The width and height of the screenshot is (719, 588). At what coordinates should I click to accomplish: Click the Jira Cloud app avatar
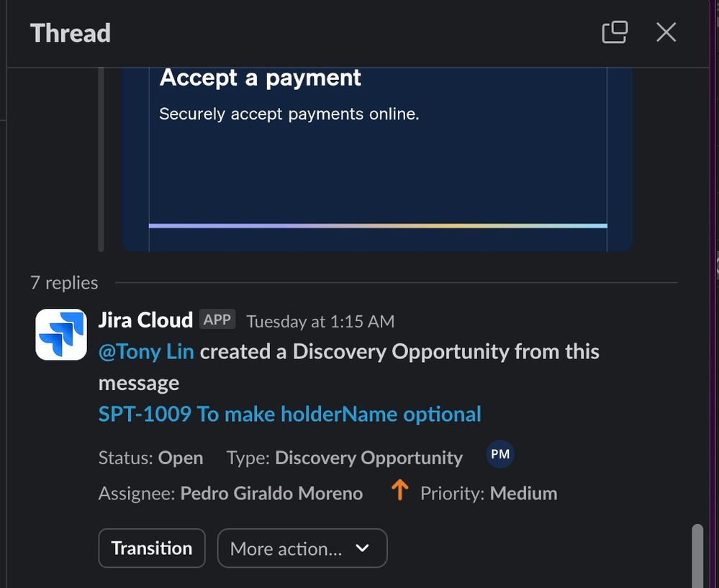[61, 335]
